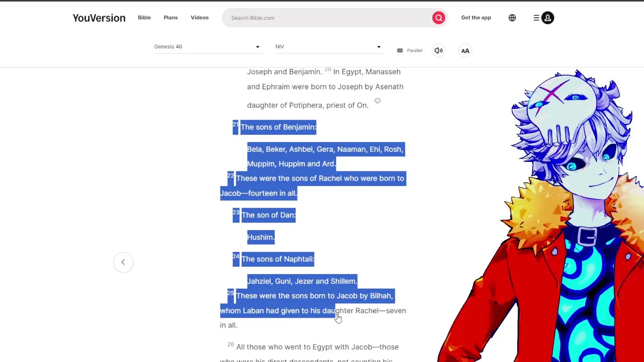Click the text "daughter of Potiphera, priest of On."

point(308,106)
